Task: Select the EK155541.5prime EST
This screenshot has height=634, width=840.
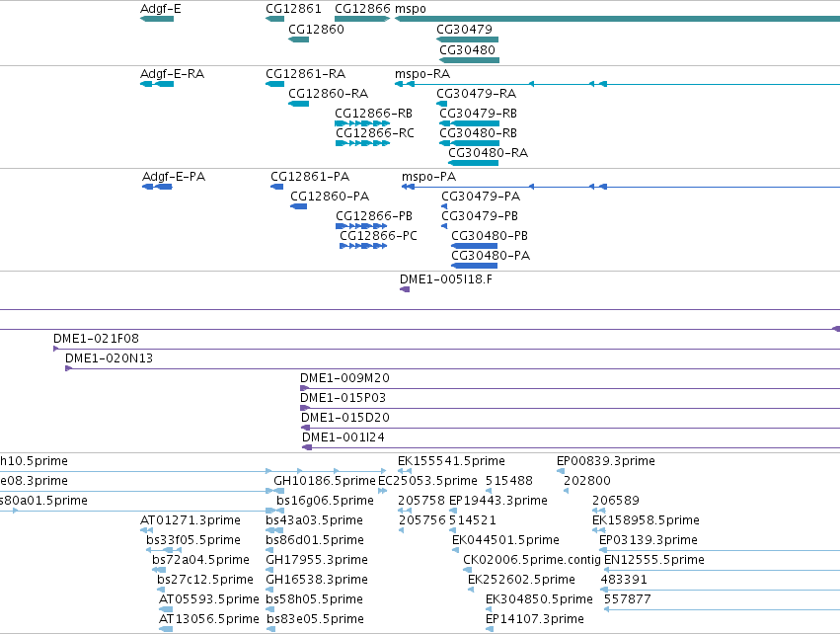Action: click(x=405, y=471)
